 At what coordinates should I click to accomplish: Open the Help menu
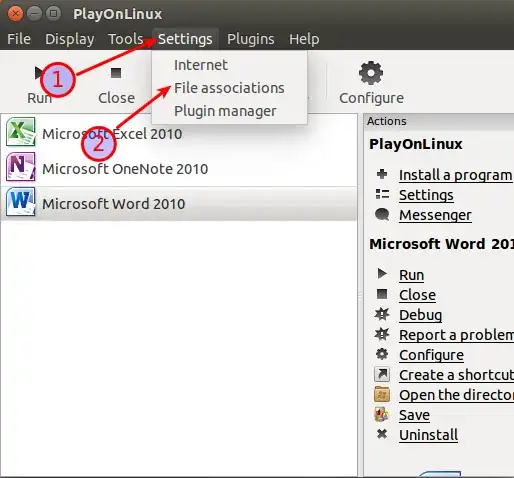coord(304,39)
